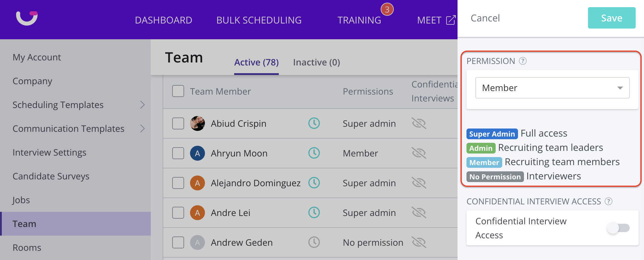Open the Interview Settings menu item

pyautogui.click(x=49, y=152)
